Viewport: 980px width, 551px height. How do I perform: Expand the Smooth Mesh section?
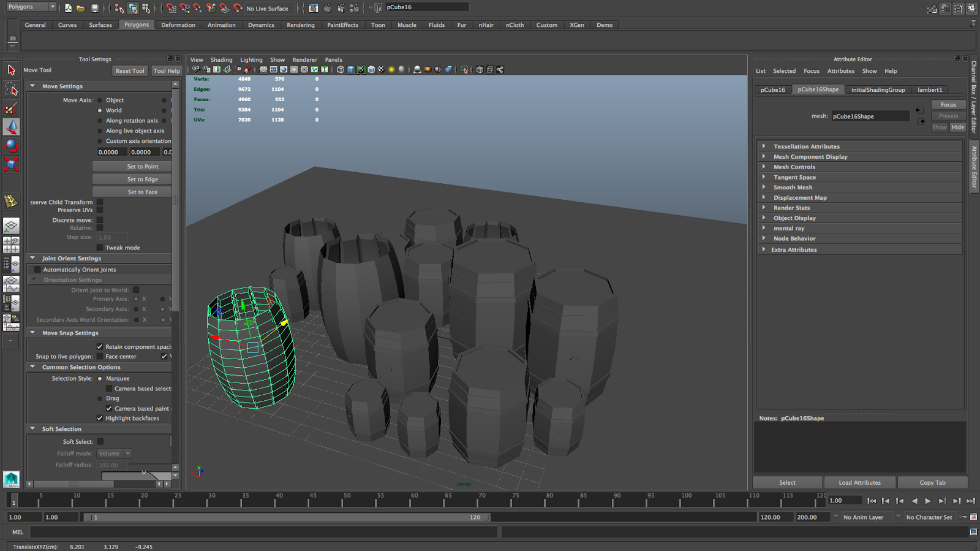coord(793,188)
